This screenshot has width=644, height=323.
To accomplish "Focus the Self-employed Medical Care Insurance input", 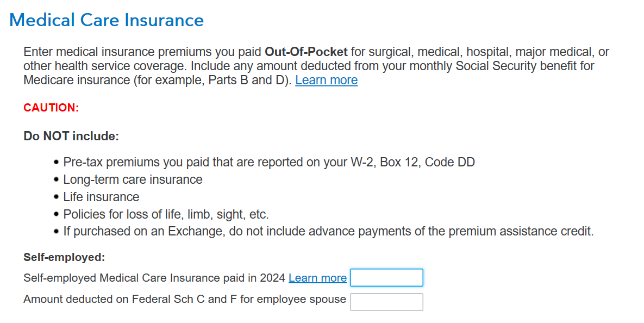I will [x=386, y=278].
